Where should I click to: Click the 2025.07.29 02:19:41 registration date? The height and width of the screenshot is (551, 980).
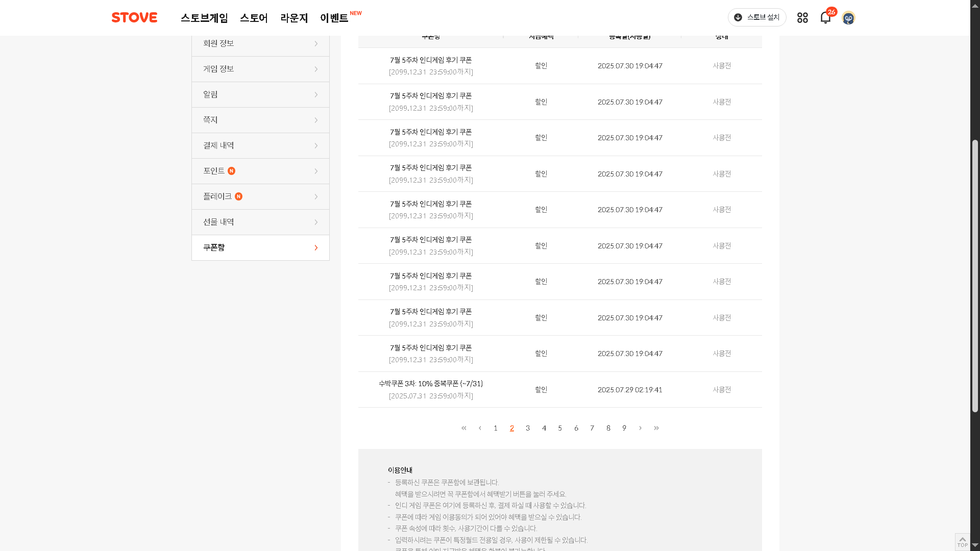[630, 390]
